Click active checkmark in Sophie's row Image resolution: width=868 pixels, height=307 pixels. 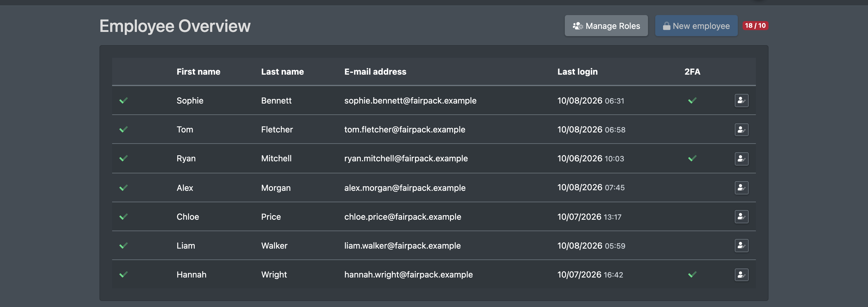tap(123, 100)
